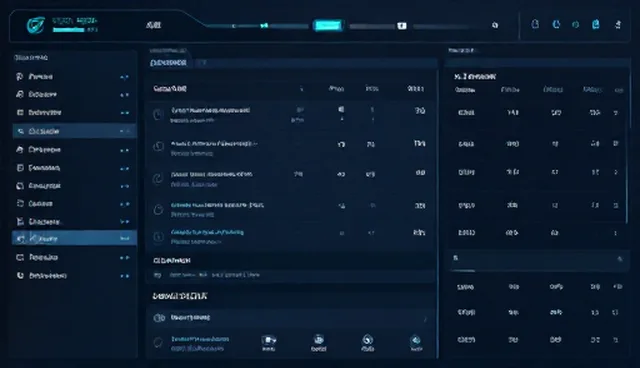Expand the second sidebar item's arrows
Viewport: 640px width, 368px height.
(124, 95)
